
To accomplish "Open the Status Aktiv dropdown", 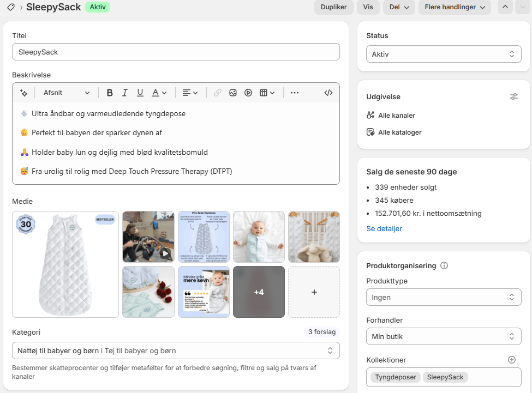I will [x=444, y=54].
